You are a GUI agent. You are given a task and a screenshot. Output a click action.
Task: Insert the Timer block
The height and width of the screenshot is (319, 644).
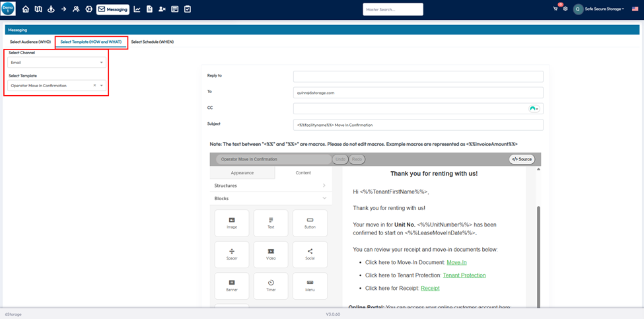[x=271, y=285]
